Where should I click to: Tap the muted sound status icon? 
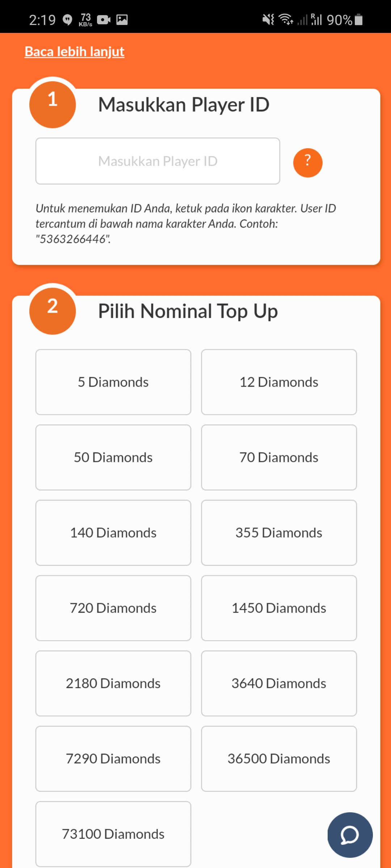[x=268, y=20]
